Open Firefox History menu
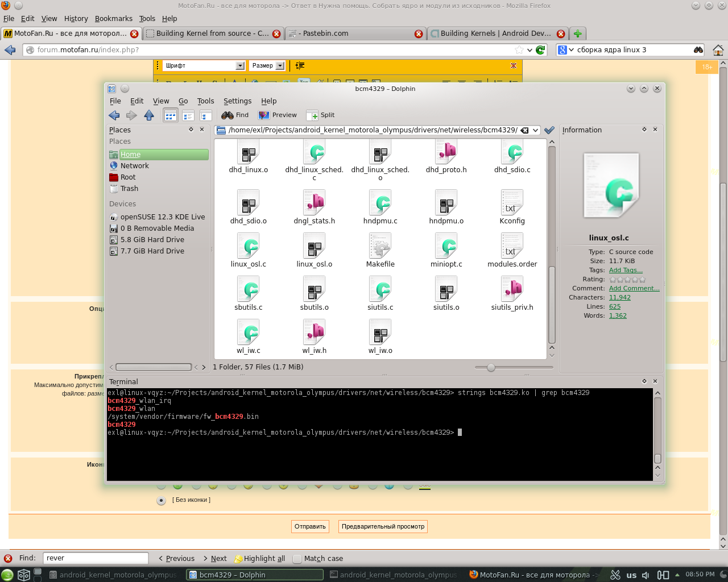The height and width of the screenshot is (582, 728). point(76,19)
